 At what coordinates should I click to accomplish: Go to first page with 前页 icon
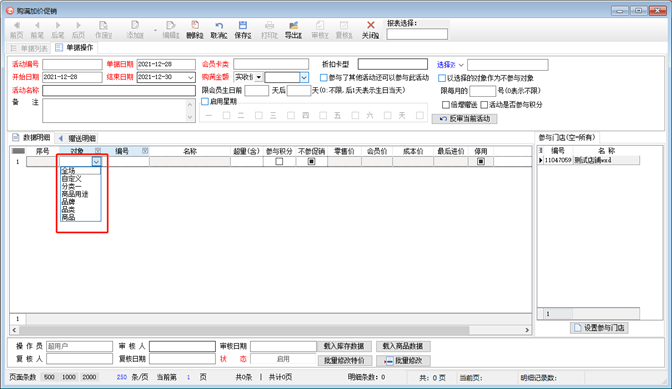click(17, 25)
